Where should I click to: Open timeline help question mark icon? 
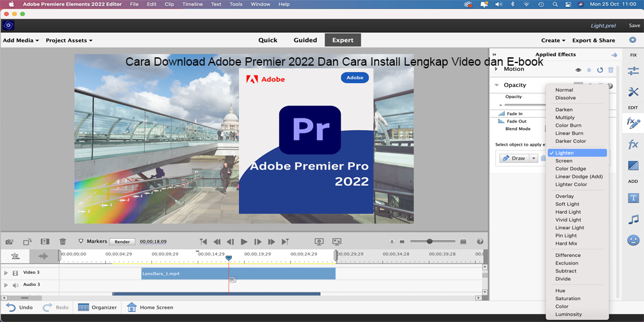pyautogui.click(x=480, y=241)
